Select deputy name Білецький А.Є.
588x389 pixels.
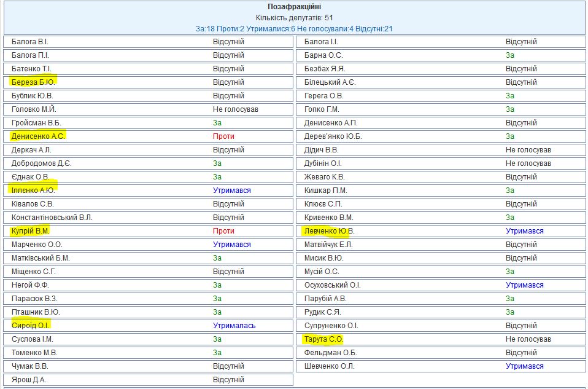point(330,82)
